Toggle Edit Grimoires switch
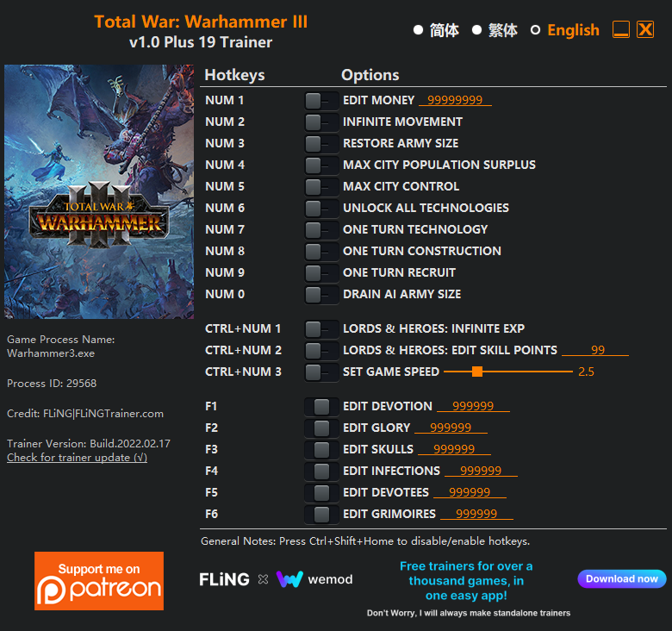672x631 pixels. pyautogui.click(x=321, y=515)
